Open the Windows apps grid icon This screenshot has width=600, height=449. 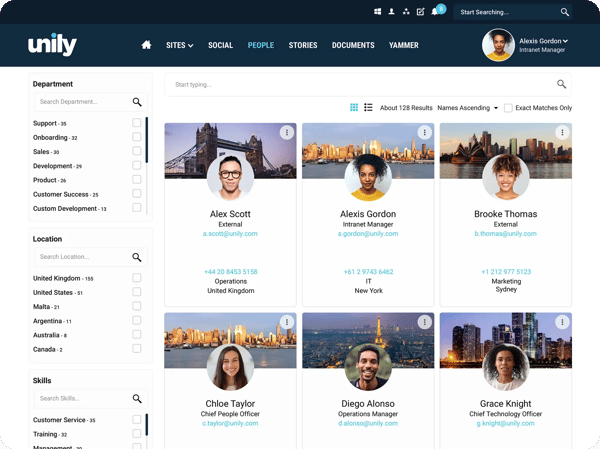[377, 12]
